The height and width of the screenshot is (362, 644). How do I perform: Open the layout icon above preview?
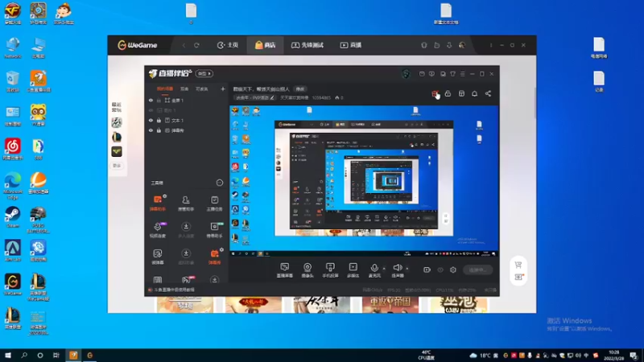click(461, 93)
